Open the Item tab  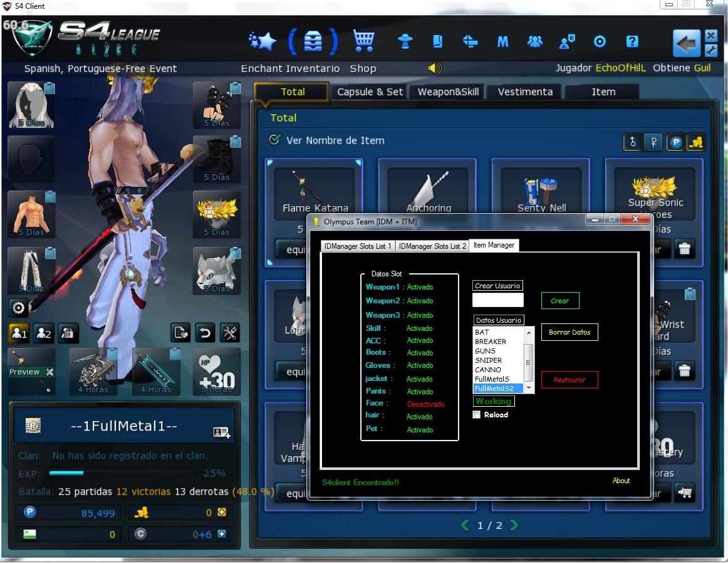pyautogui.click(x=603, y=92)
